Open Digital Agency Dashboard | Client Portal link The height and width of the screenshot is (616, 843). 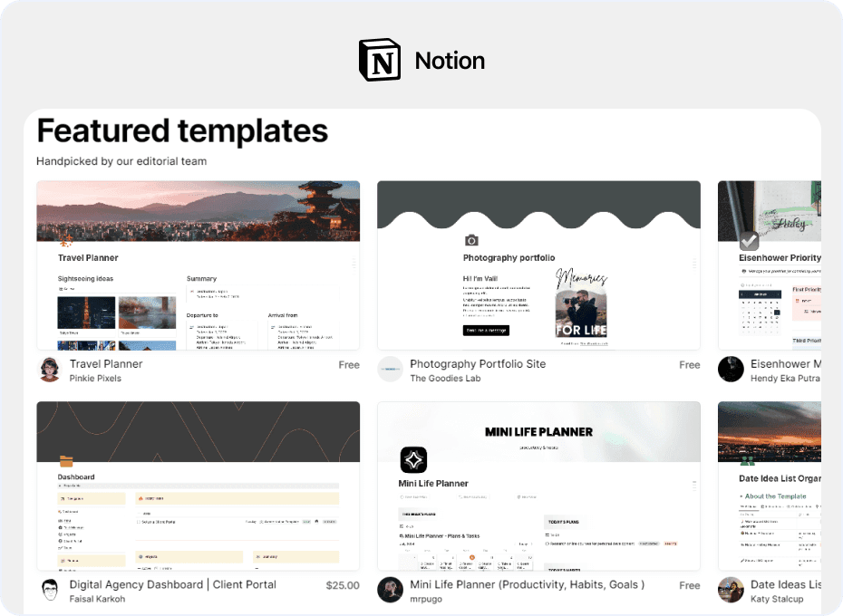(172, 584)
